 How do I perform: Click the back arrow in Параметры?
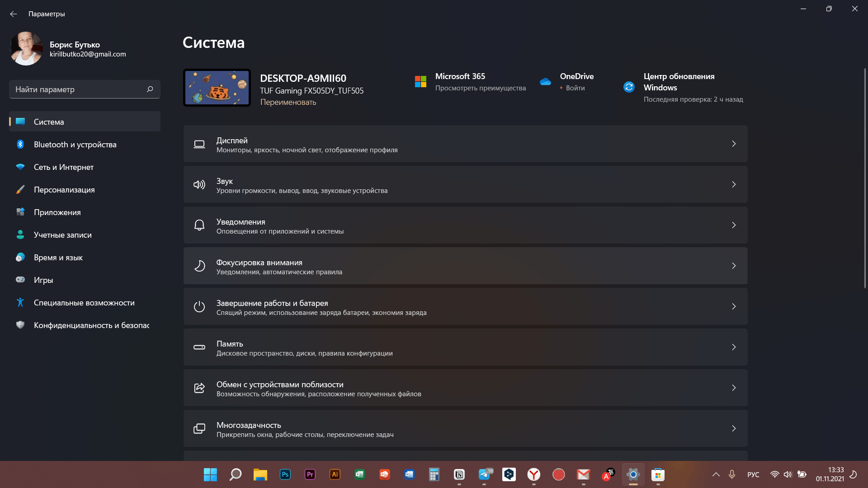(x=14, y=14)
